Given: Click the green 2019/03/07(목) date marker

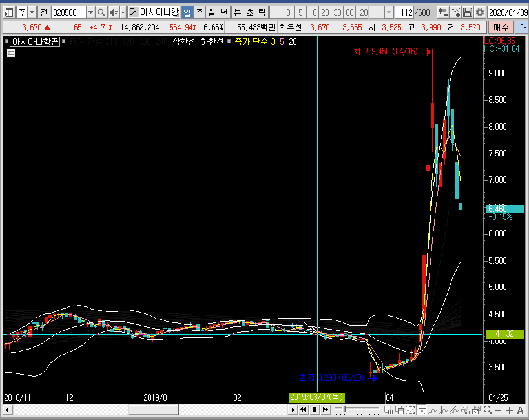Looking at the screenshot, I should coord(317,397).
